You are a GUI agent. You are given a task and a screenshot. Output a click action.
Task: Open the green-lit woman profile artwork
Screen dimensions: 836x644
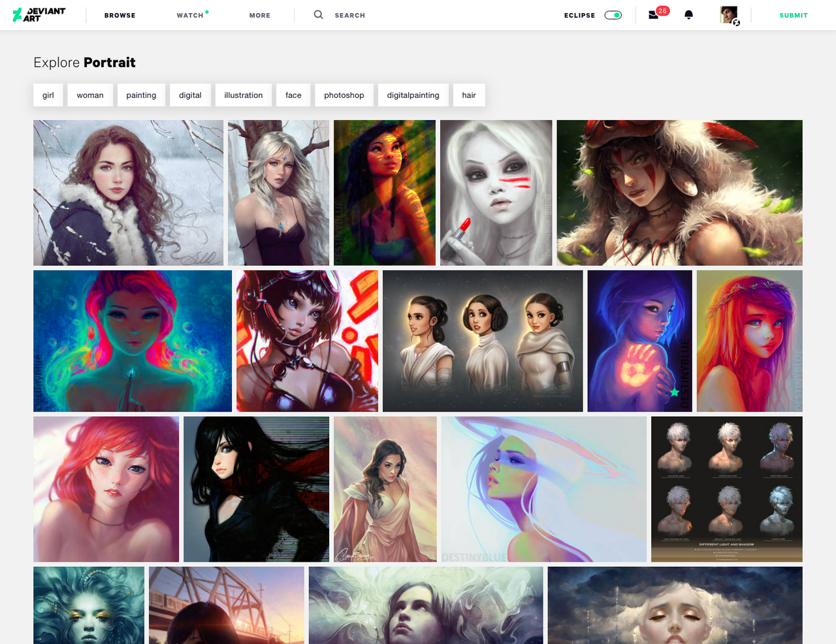[385, 193]
